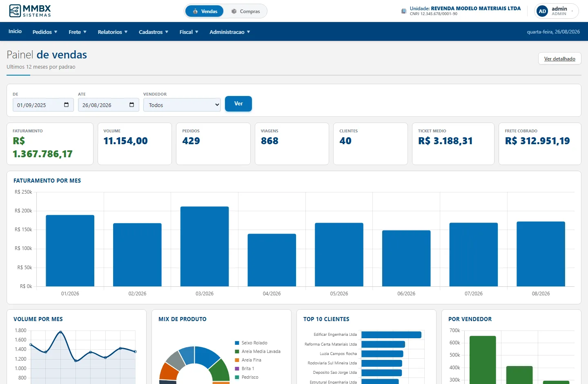Click the Painel de vendas heading

click(47, 55)
